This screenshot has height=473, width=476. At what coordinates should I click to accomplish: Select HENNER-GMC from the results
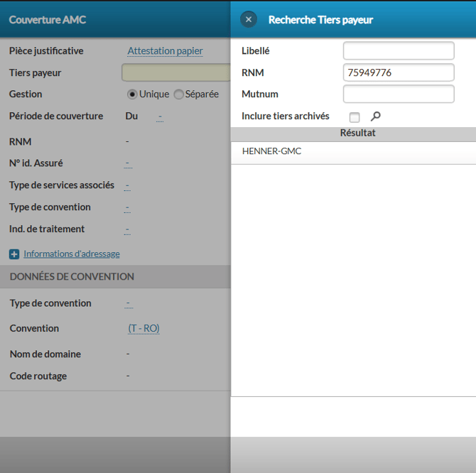coord(272,151)
